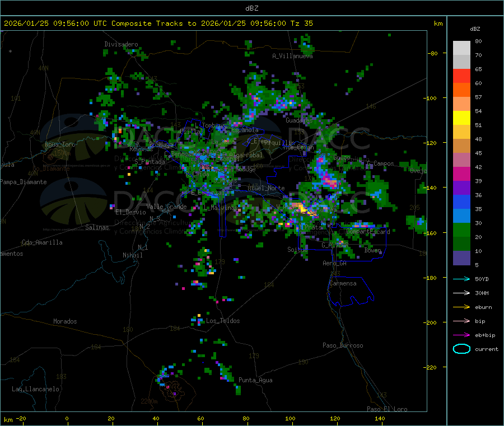The height and width of the screenshot is (426, 504).
Task: Select the red 60–65 dBZ color swatch
Action: 461,76
